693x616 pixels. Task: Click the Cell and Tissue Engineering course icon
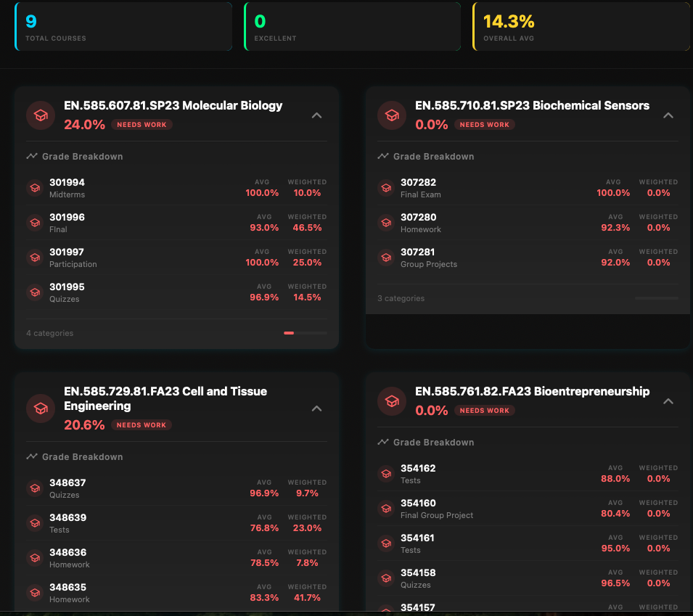point(41,408)
